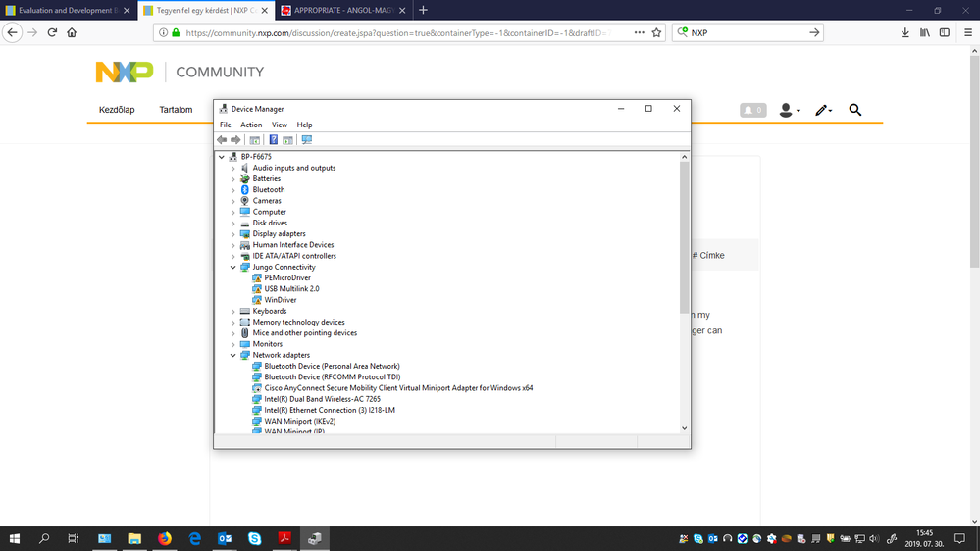Viewport: 980px width, 551px height.
Task: Open Firefox downloads arrow icon
Action: [x=905, y=32]
